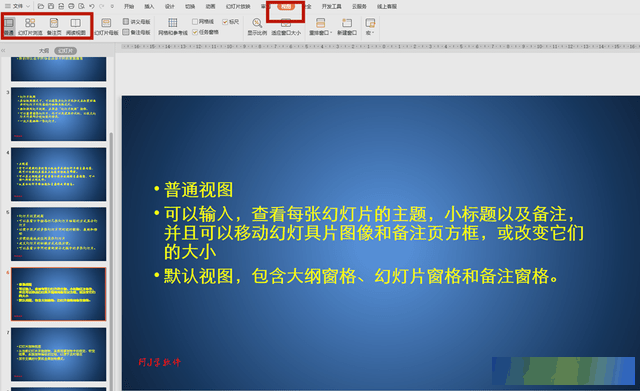Select the Notes Page (备注页) view icon

coord(54,26)
